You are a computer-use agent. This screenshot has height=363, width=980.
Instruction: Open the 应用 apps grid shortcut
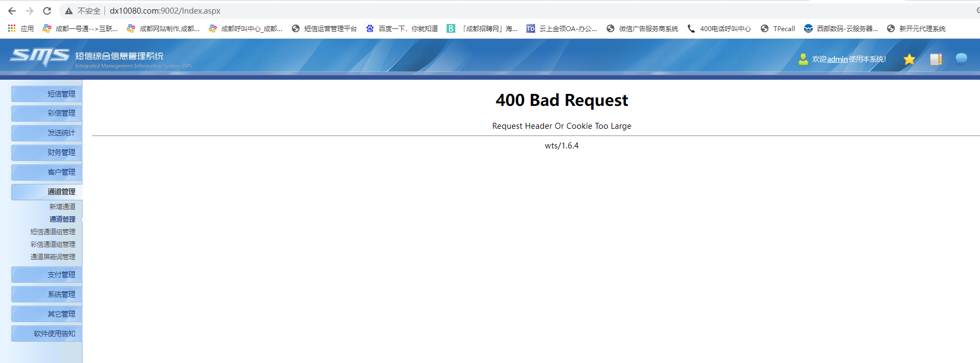click(x=21, y=28)
